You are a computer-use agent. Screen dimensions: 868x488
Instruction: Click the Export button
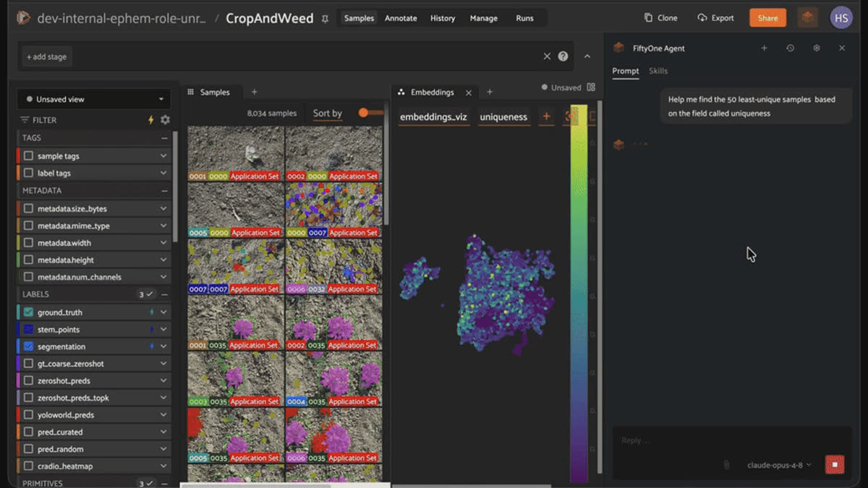tap(715, 18)
